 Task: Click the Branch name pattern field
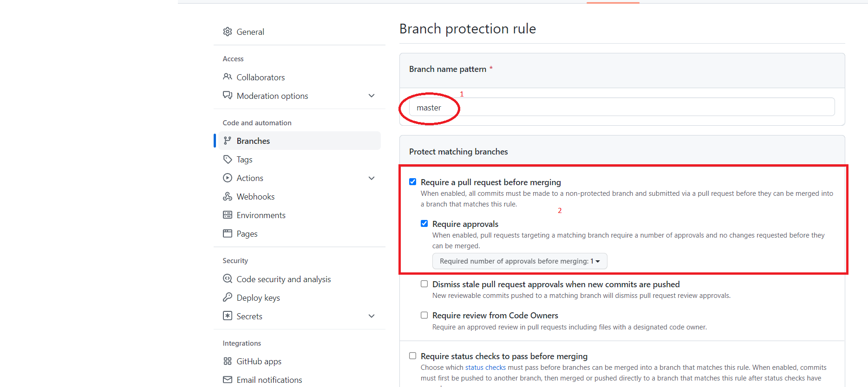[621, 107]
